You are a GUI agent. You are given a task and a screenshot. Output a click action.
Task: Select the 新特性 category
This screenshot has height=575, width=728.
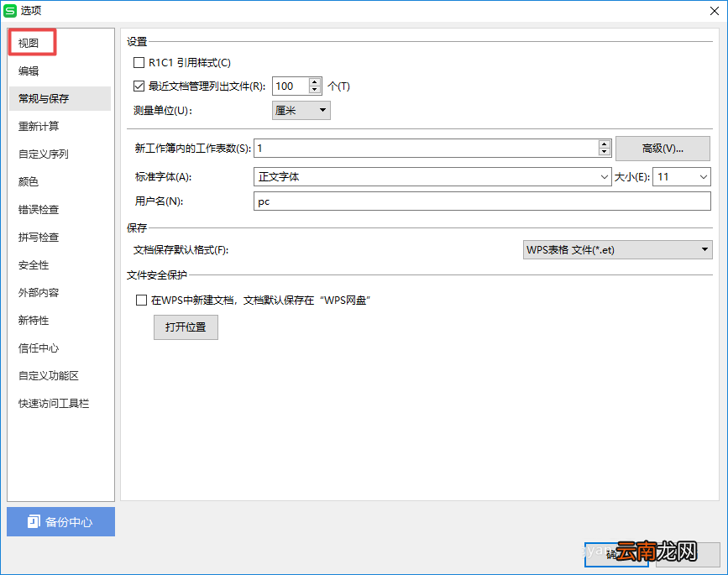click(x=34, y=320)
